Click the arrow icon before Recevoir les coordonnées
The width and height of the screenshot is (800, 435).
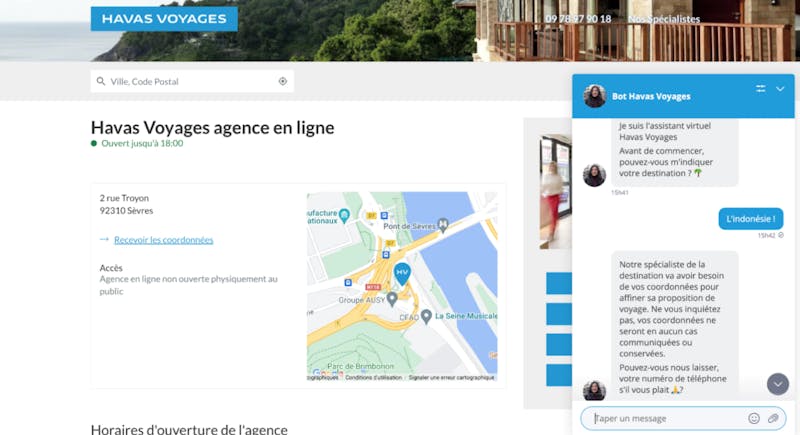[x=104, y=239]
